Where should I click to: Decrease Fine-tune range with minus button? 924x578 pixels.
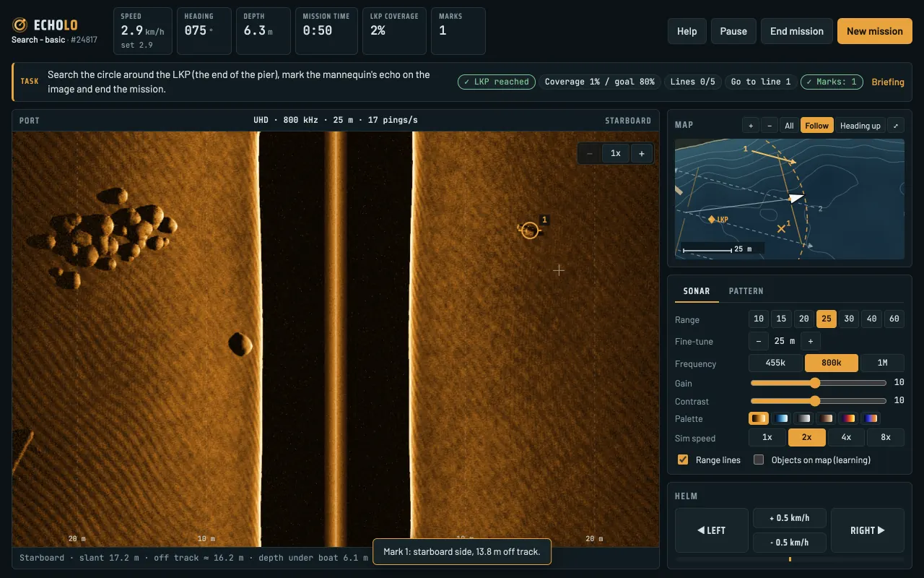758,341
